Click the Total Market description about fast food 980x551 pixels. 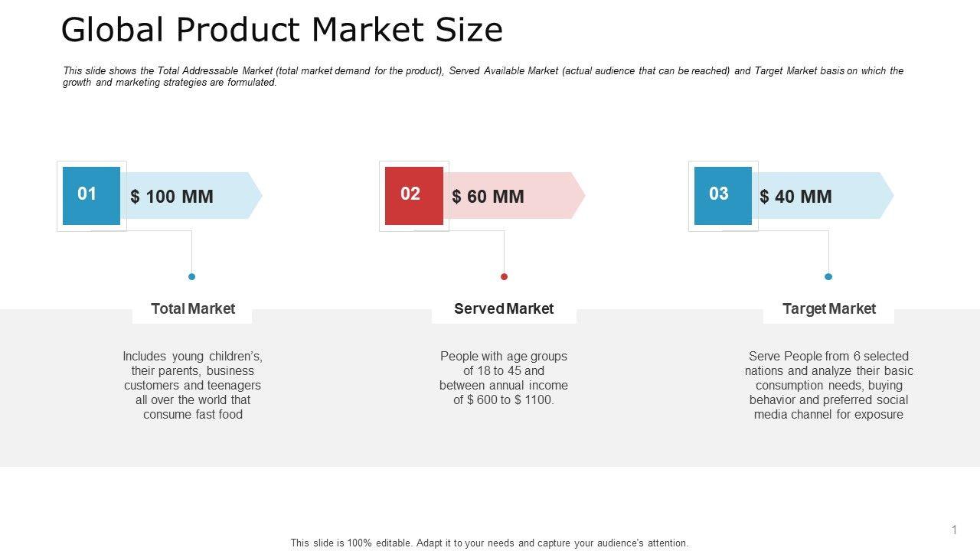click(192, 385)
